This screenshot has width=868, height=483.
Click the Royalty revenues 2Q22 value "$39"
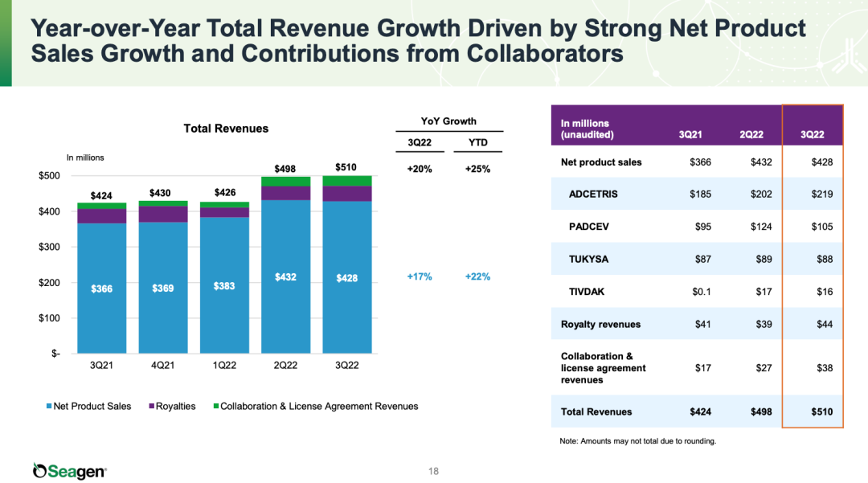pos(764,324)
